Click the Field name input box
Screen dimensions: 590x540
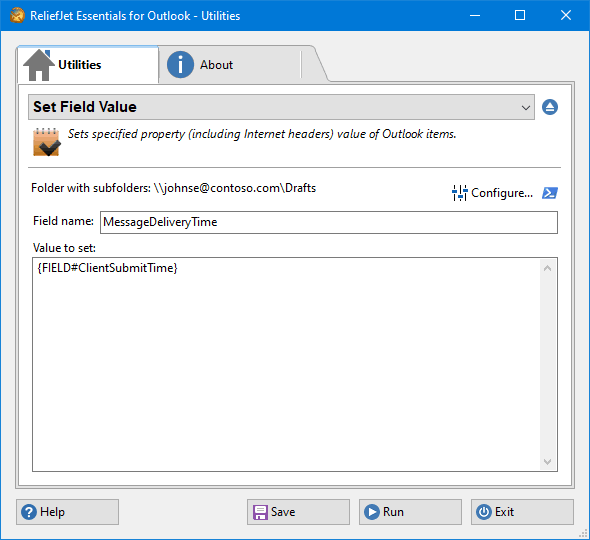tap(328, 222)
